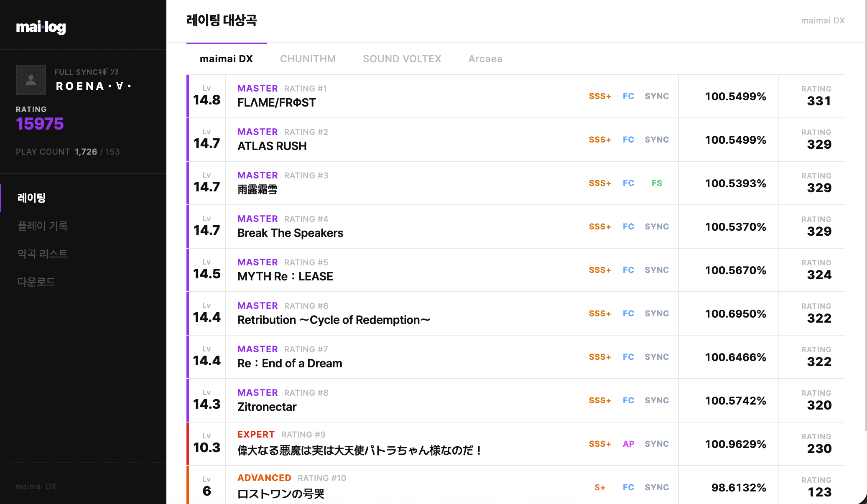
Task: Select the FLΛME/FRΦST song title
Action: coord(277,102)
